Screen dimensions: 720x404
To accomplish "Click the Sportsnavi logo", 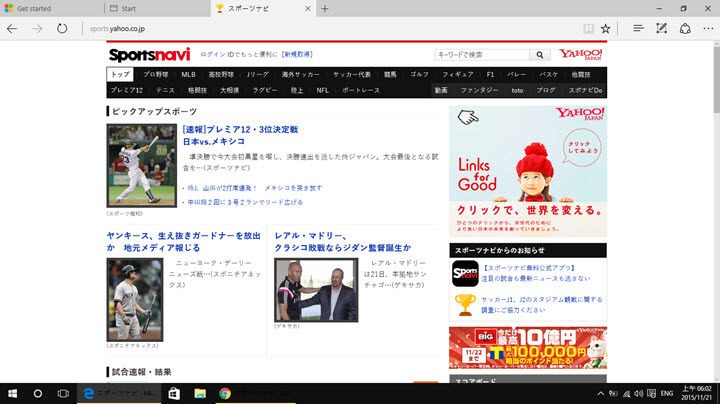I will [x=149, y=55].
